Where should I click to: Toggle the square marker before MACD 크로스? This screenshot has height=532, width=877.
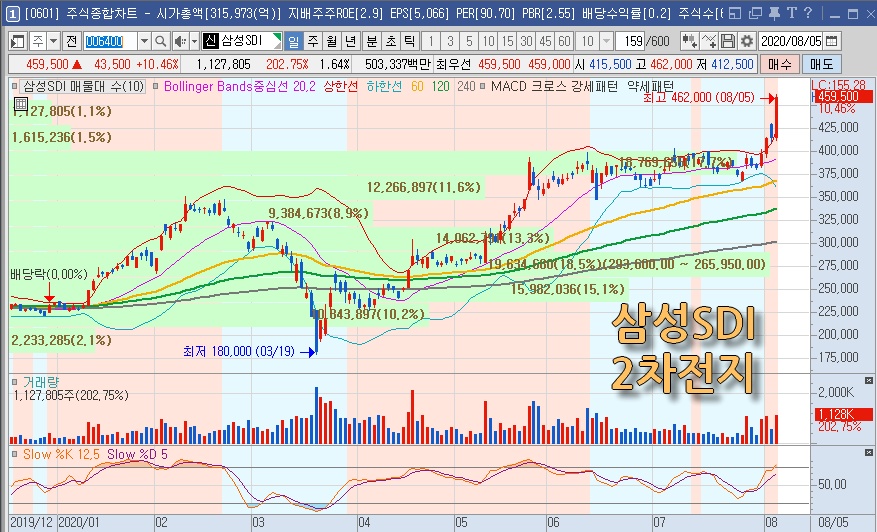482,86
